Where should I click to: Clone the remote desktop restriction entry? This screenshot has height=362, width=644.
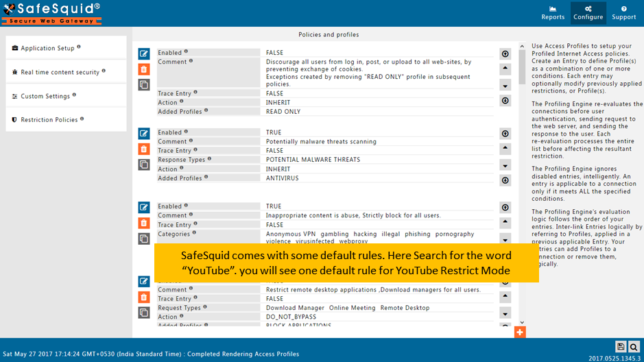[144, 313]
